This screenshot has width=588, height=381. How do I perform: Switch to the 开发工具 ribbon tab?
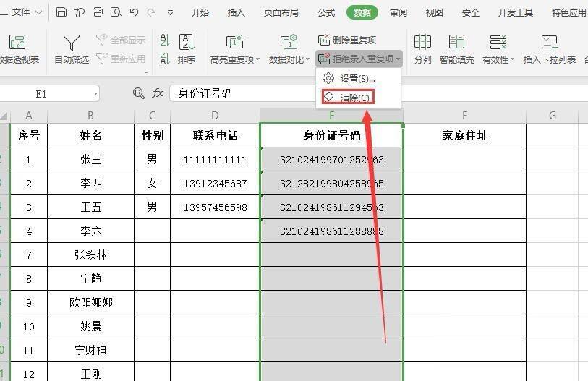(x=515, y=13)
